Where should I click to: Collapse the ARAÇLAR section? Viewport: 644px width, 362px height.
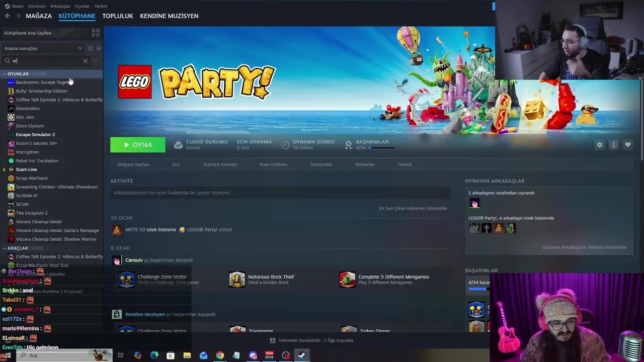[x=4, y=248]
